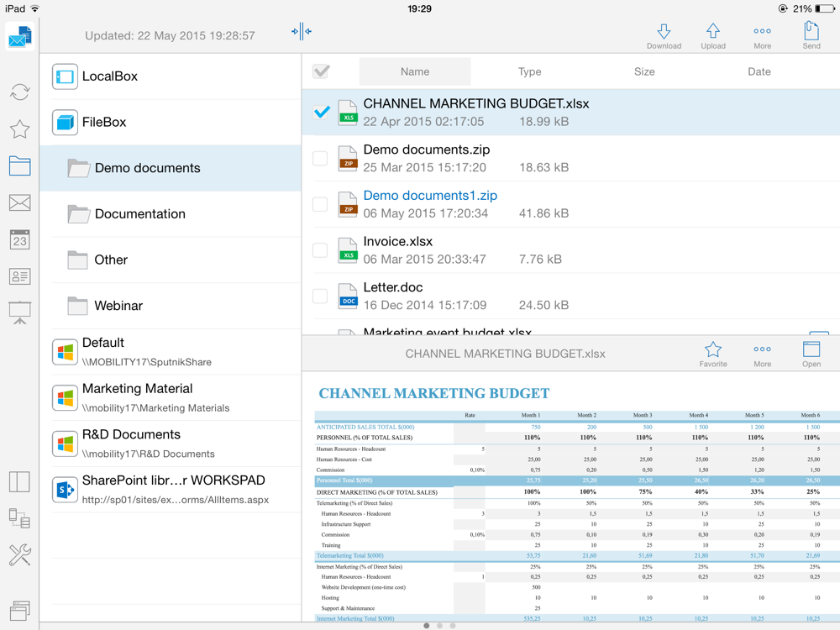This screenshot has width=840, height=630.
Task: Tap the Download icon in top toolbar
Action: click(664, 35)
